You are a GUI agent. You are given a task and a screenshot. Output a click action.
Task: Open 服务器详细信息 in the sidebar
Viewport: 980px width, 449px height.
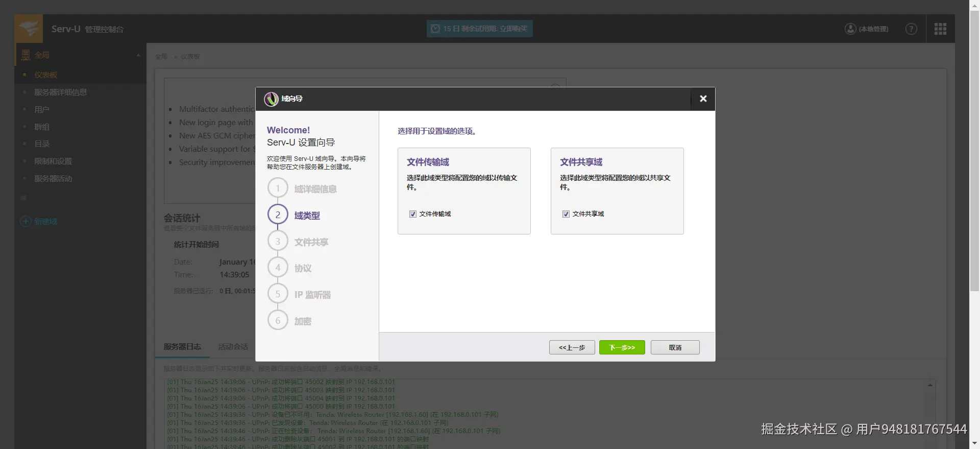60,92
